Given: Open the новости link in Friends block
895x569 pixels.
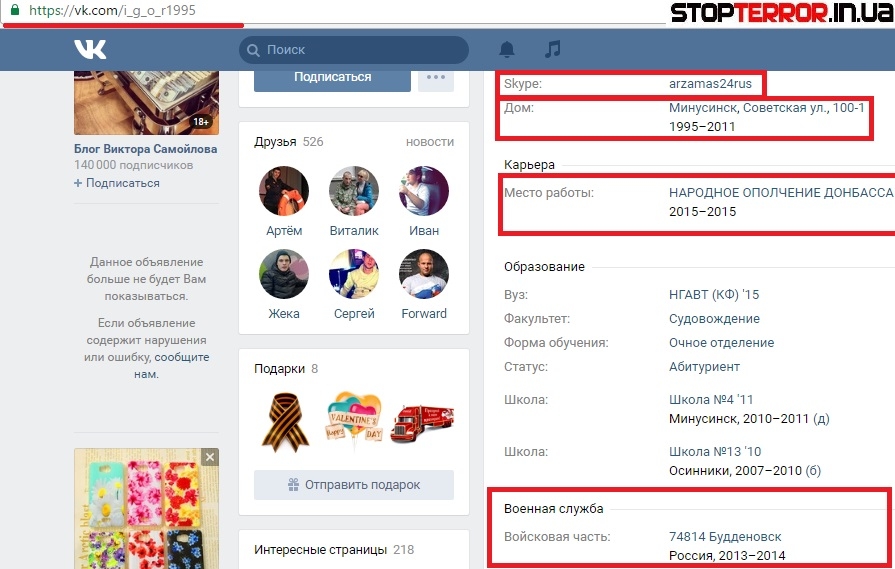Looking at the screenshot, I should tap(429, 142).
